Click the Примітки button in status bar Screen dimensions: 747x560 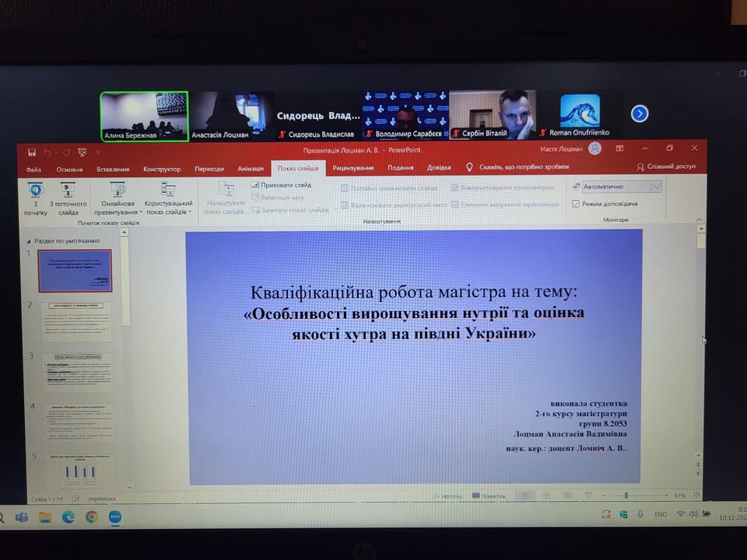click(489, 495)
